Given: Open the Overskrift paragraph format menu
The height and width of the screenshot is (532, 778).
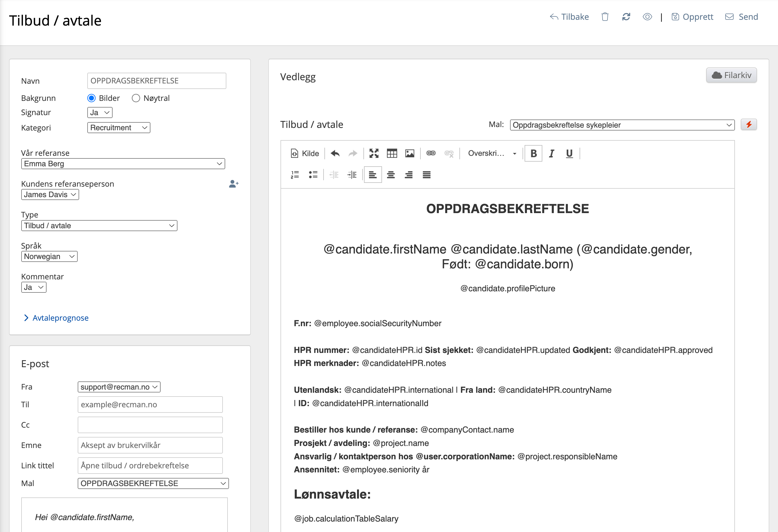Looking at the screenshot, I should 491,153.
